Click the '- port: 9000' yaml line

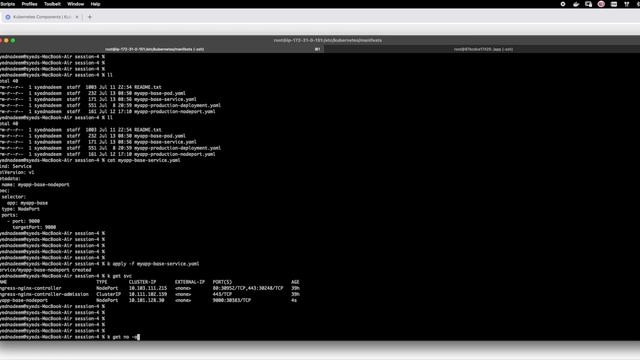coord(23,221)
